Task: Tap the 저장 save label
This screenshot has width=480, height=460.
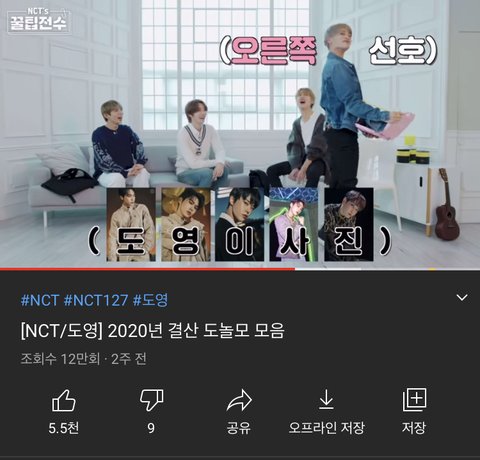Action: 414,428
